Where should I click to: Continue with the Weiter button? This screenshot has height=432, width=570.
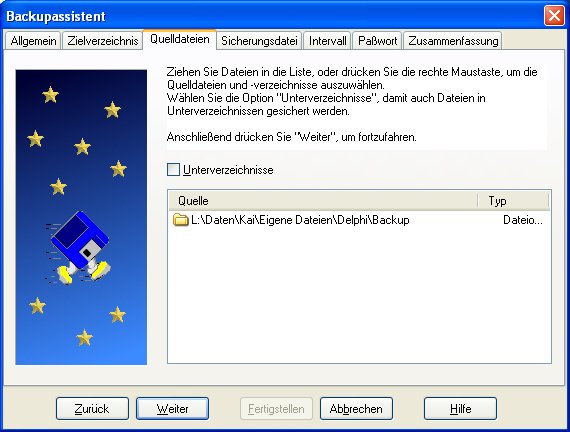pos(172,409)
